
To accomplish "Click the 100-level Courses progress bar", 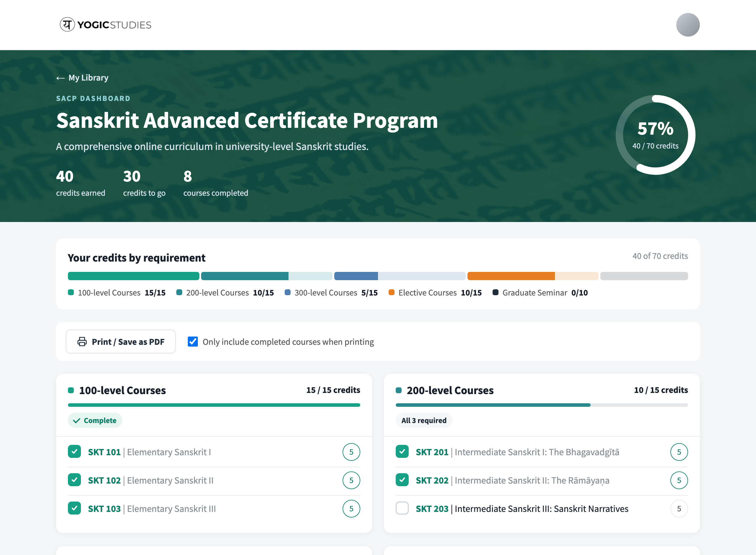I will (214, 405).
